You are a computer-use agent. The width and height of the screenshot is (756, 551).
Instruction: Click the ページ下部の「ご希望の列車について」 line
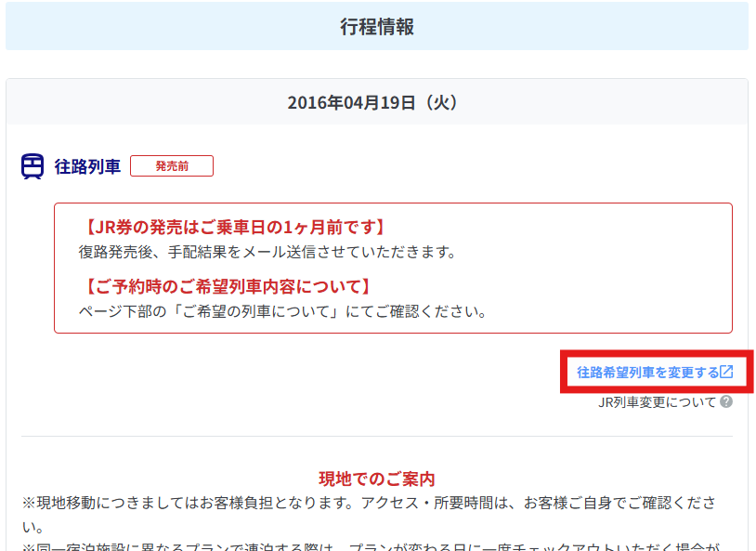(x=283, y=311)
